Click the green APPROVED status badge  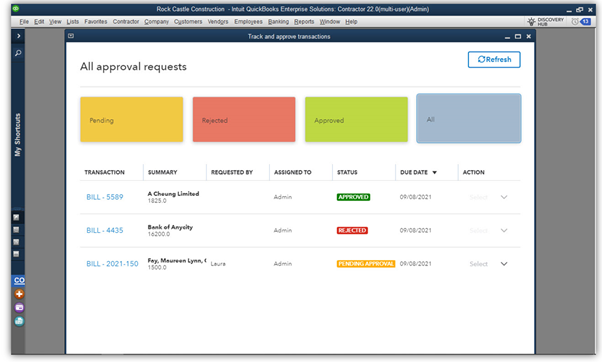353,197
